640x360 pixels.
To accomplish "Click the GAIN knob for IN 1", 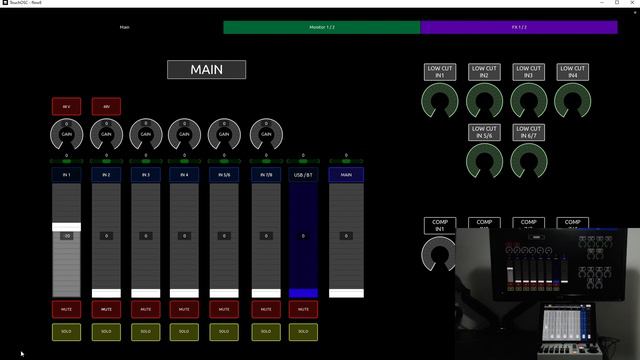I will [x=67, y=134].
